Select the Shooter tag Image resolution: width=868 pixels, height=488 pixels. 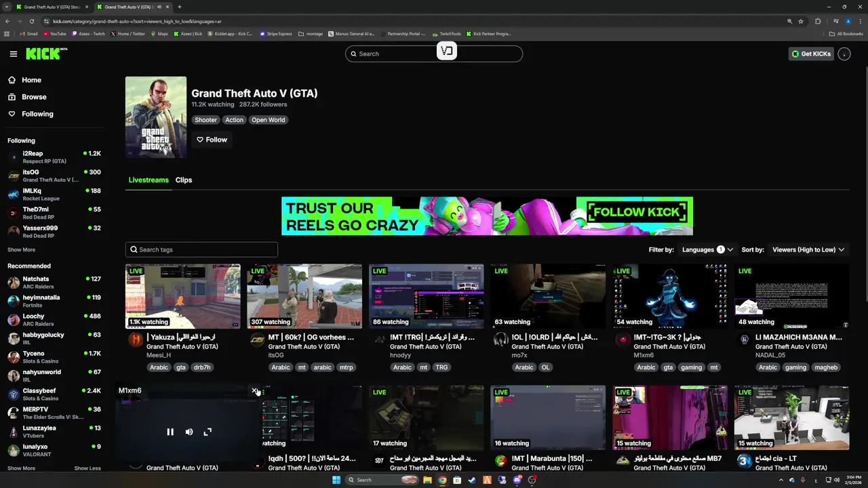coord(205,120)
